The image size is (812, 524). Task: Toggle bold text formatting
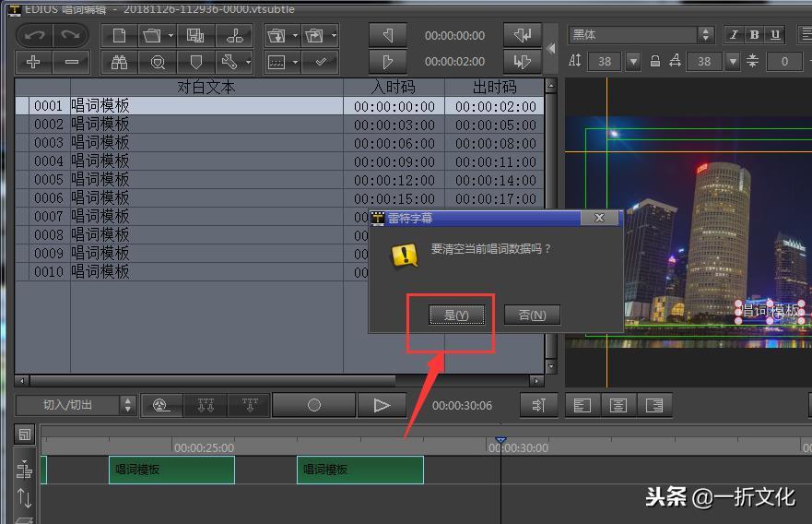coord(754,35)
